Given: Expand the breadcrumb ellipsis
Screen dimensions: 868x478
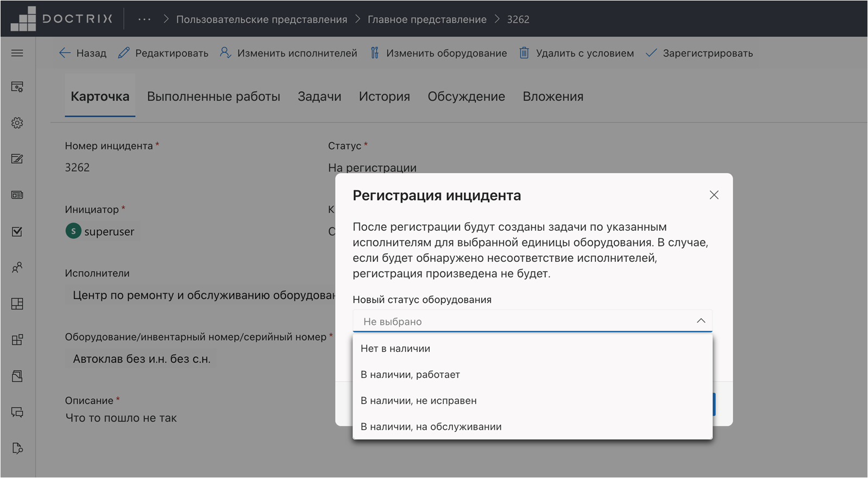Looking at the screenshot, I should click(x=144, y=20).
